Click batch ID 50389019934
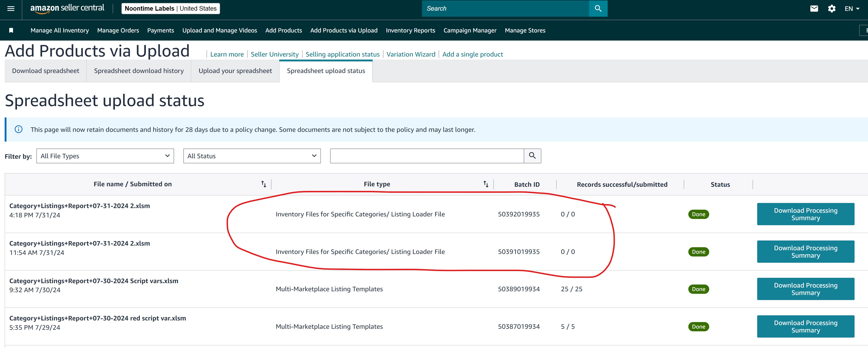Viewport: 868px width, 348px height. [x=519, y=289]
